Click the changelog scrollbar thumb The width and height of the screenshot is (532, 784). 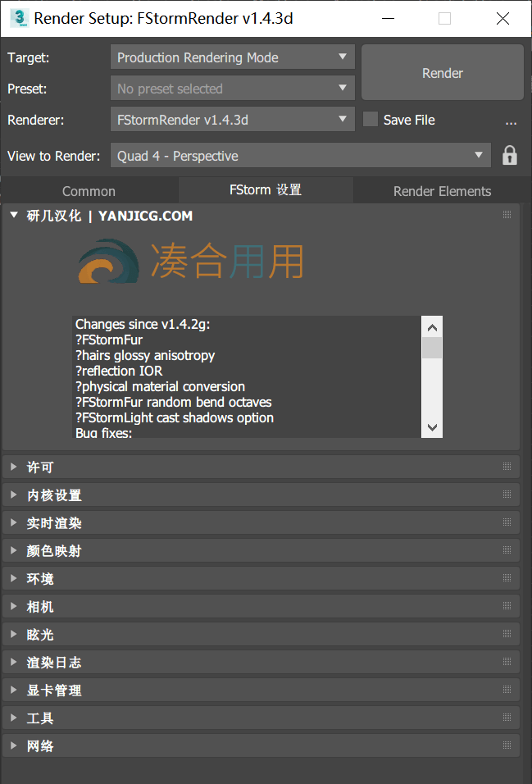point(432,348)
